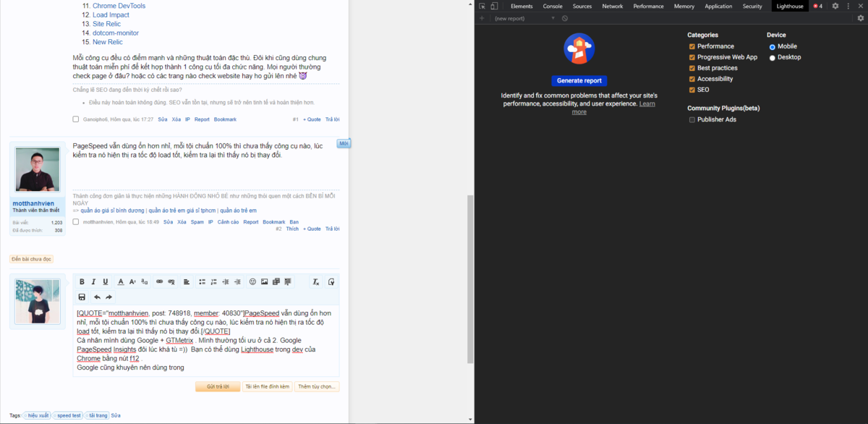The width and height of the screenshot is (868, 424).
Task: Open the text alignment option
Action: click(187, 281)
